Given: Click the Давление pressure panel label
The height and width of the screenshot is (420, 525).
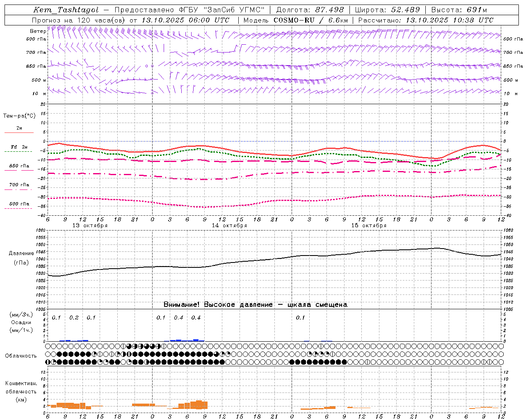Looking at the screenshot, I should (21, 253).
